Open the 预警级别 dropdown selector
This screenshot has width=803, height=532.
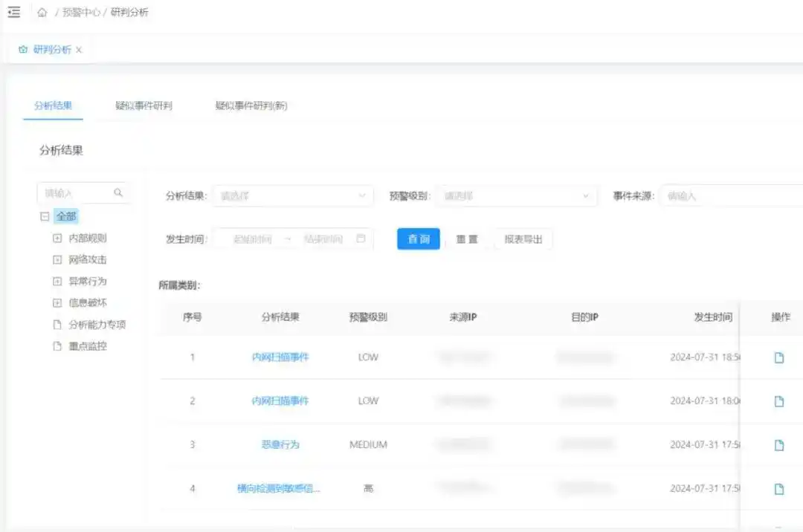[516, 195]
